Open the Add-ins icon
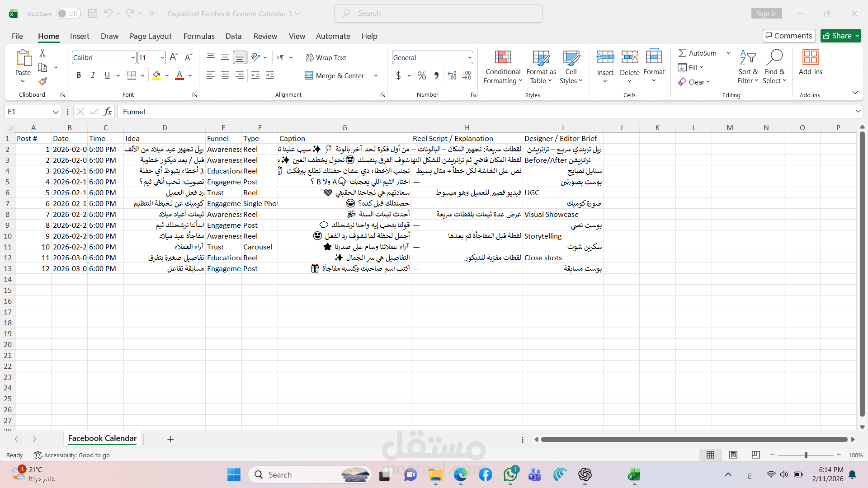The height and width of the screenshot is (488, 868). pyautogui.click(x=810, y=58)
